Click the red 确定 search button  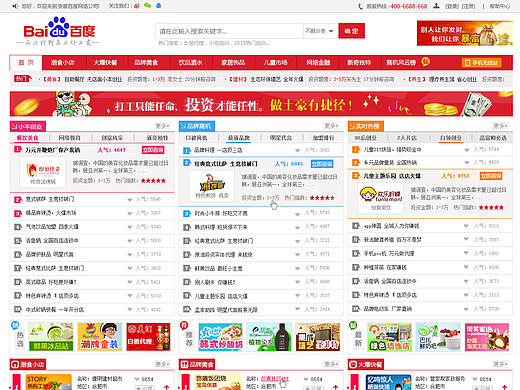pyautogui.click(x=351, y=31)
